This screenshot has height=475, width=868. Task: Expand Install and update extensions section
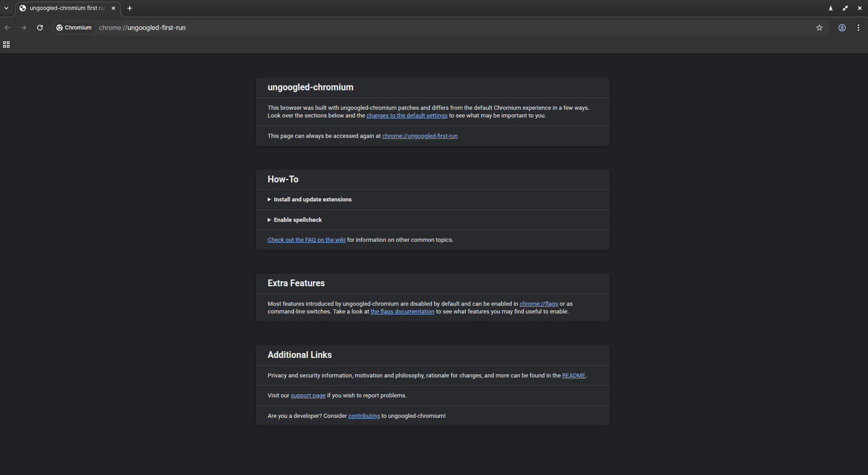coord(312,200)
